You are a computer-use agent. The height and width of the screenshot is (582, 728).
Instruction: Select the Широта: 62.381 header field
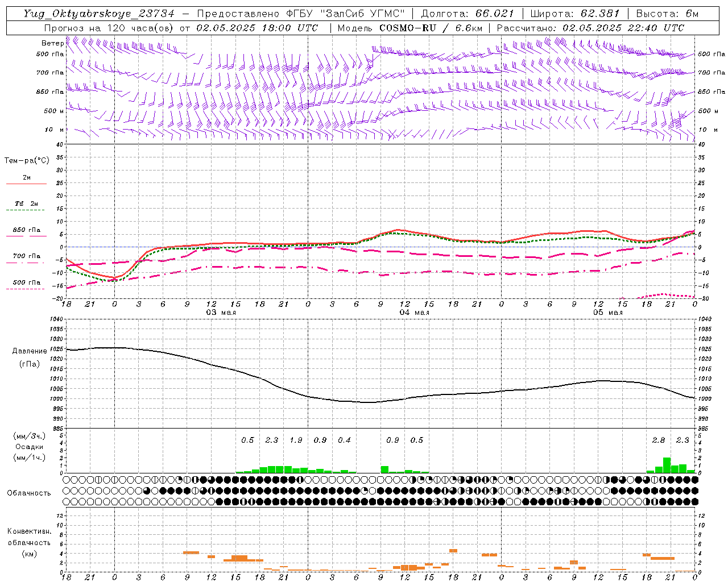pyautogui.click(x=574, y=14)
